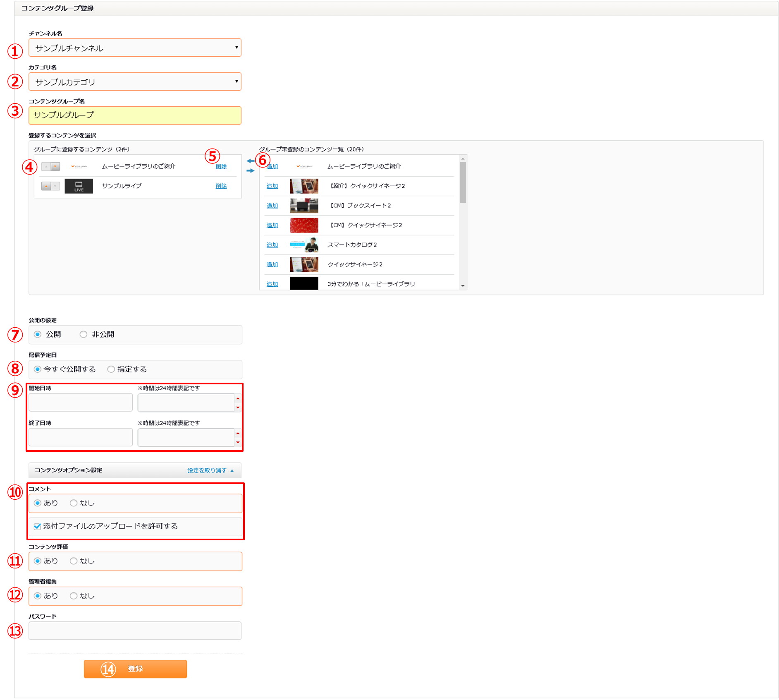
Task: Click the パスワード input field
Action: 135,630
